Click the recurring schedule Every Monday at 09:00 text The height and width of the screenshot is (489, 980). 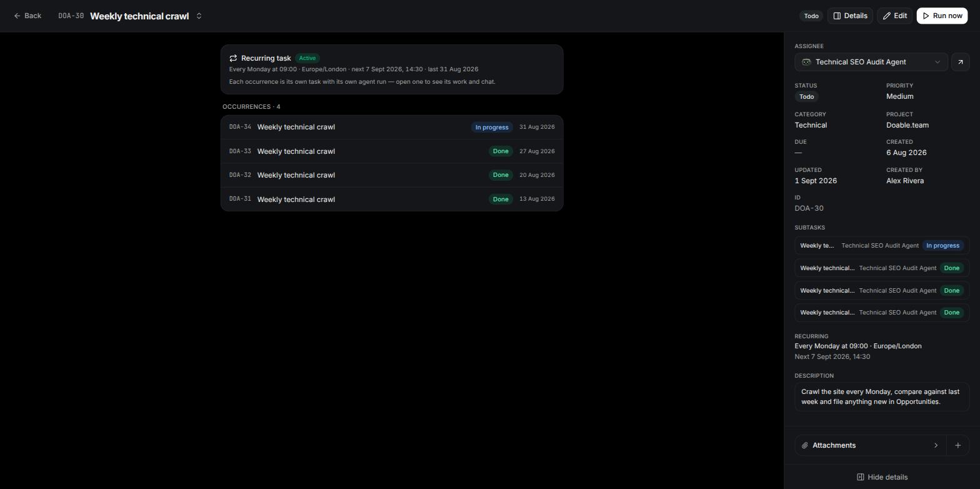858,346
